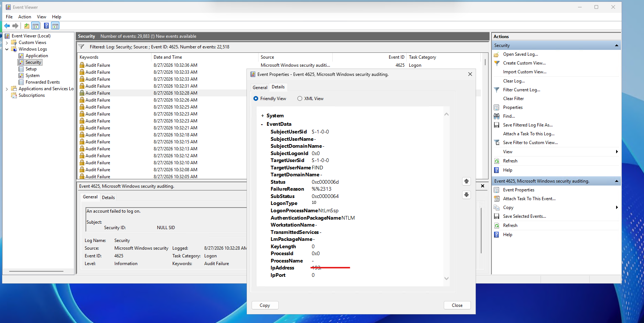Select Subscriptions in the console tree
Screen dimensions: 644x323
click(x=32, y=95)
